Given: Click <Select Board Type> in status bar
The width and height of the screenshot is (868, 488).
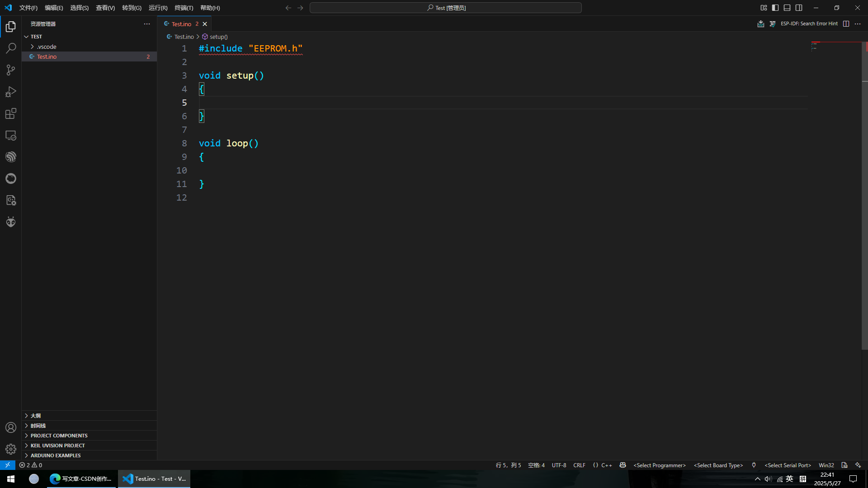Looking at the screenshot, I should (x=718, y=465).
